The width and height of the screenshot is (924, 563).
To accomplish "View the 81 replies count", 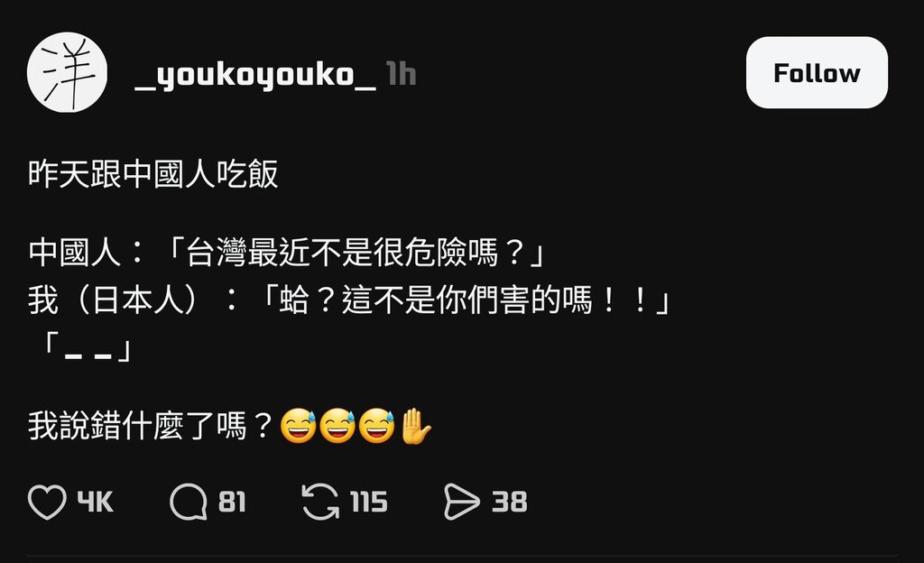I will (232, 502).
